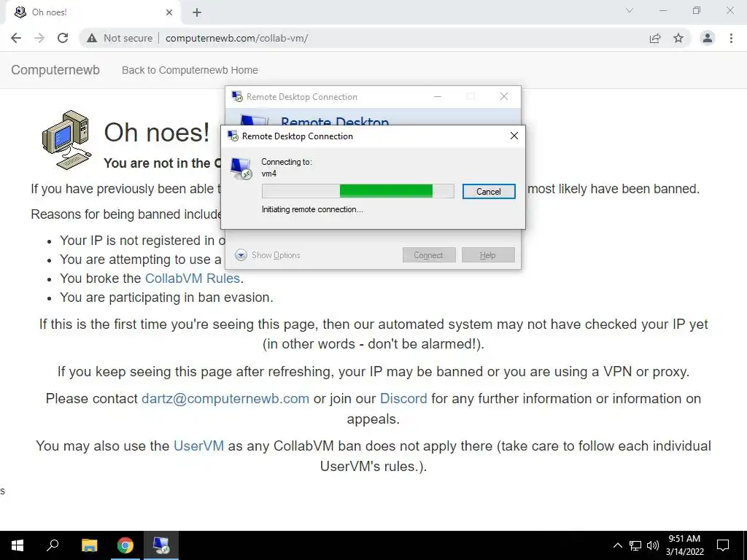This screenshot has width=747, height=560.
Task: Select the Oh noes browser tab
Action: [93, 12]
